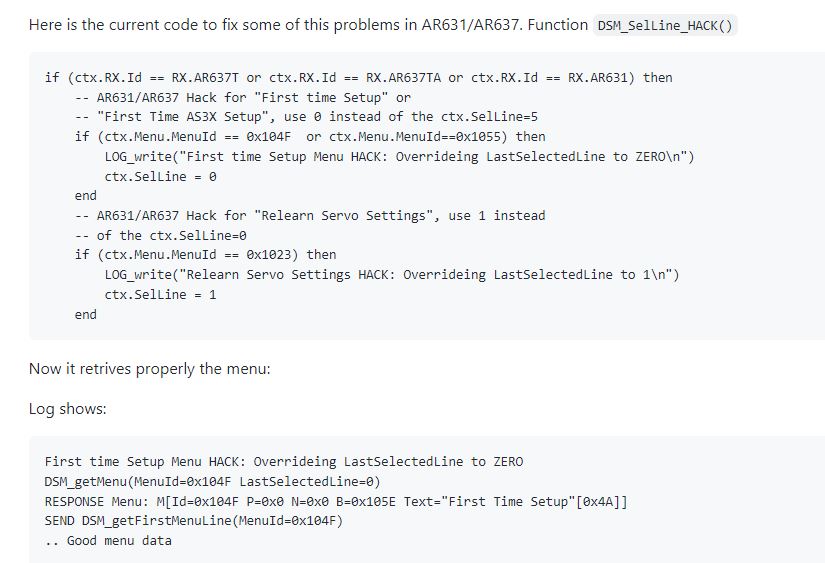The width and height of the screenshot is (825, 563).
Task: Click the code line 'ctx.SelLine = 0'
Action: pos(160,177)
